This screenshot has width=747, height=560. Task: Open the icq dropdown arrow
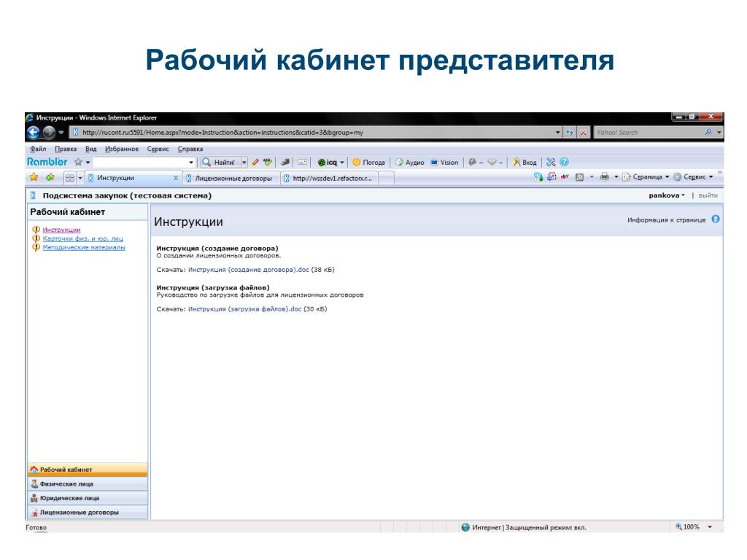341,163
